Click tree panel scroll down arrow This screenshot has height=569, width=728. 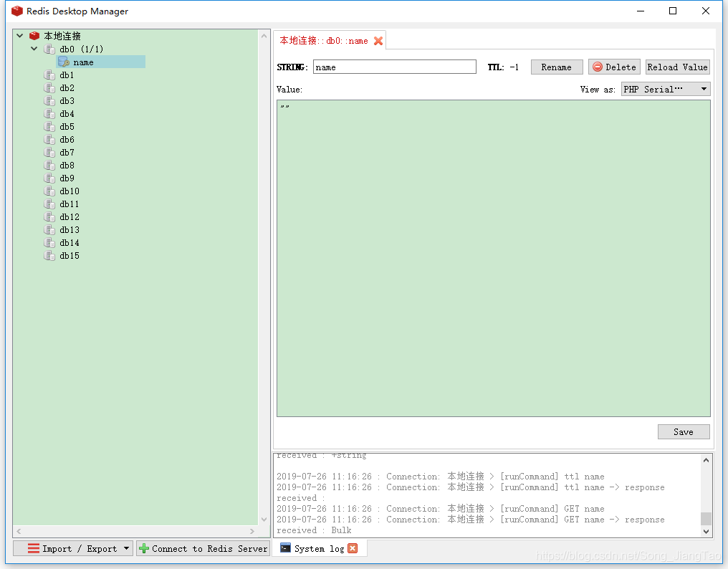264,520
